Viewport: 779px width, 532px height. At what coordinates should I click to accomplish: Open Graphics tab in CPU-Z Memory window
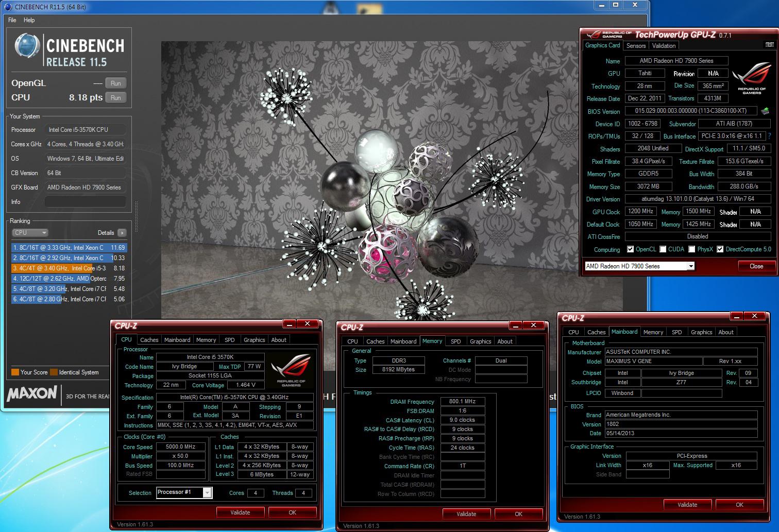click(x=480, y=341)
